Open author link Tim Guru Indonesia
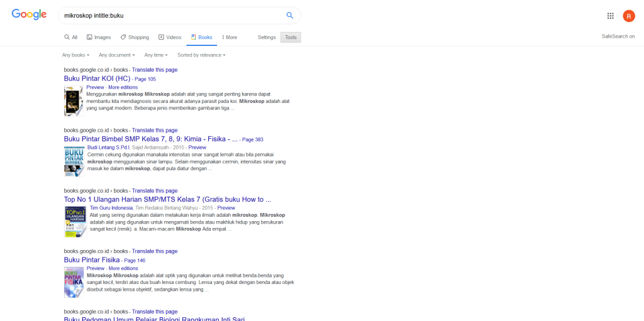Viewport: 644px width, 321px height. [x=111, y=207]
